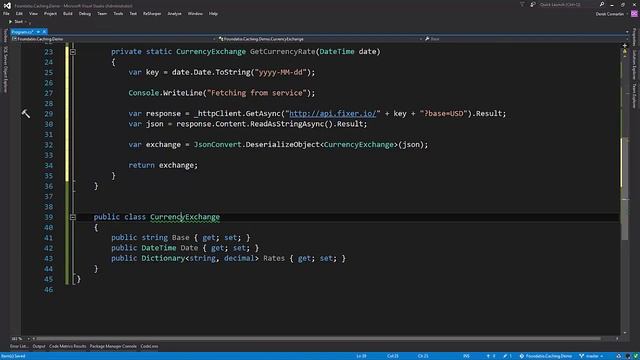Viewport: 640px width, 360px height.
Task: Open the project navigation dropdown Foundatio.Caching.Demo
Action: tap(113, 39)
